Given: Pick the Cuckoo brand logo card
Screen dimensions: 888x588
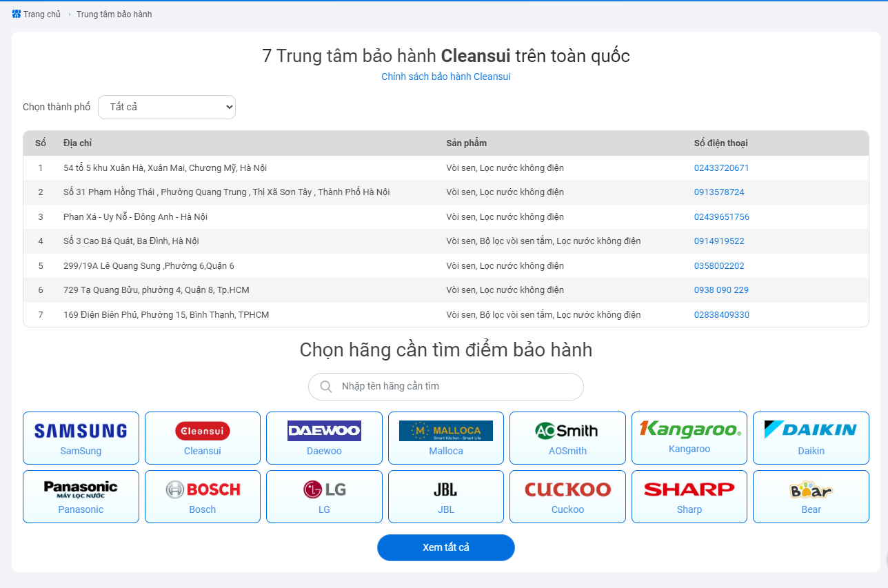Looking at the screenshot, I should (567, 497).
